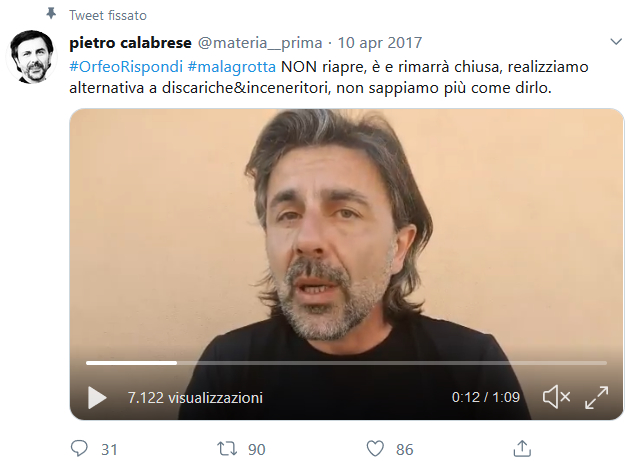This screenshot has height=461, width=626.
Task: Click the reply speech bubble icon
Action: tap(79, 449)
